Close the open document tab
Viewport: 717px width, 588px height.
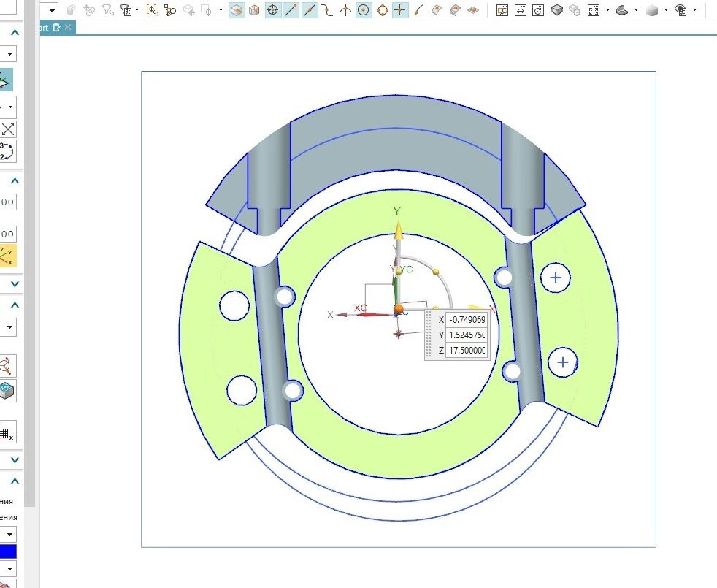(68, 27)
